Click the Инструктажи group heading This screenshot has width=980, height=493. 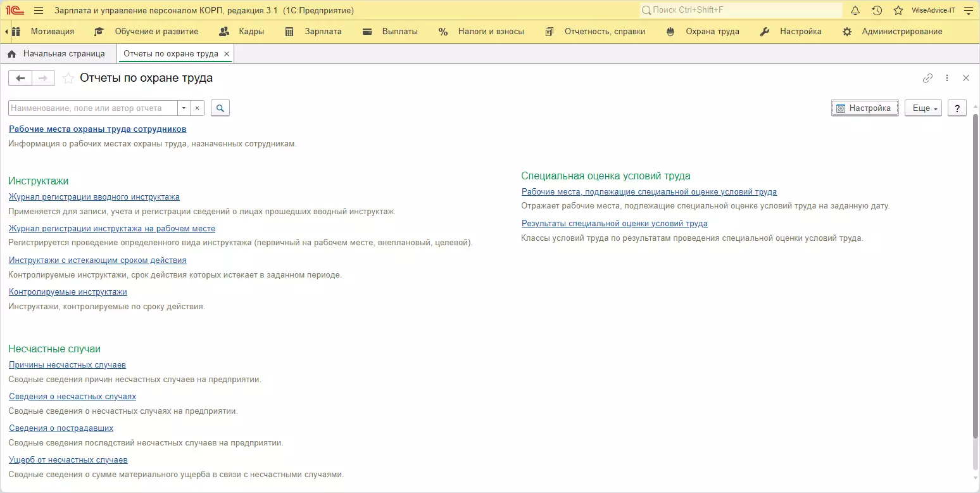click(x=39, y=181)
